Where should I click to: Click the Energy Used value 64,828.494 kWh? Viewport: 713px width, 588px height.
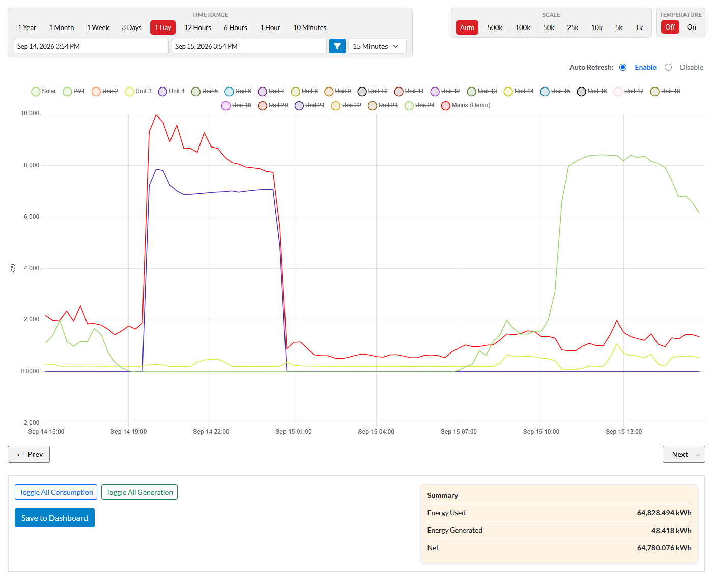pos(664,513)
